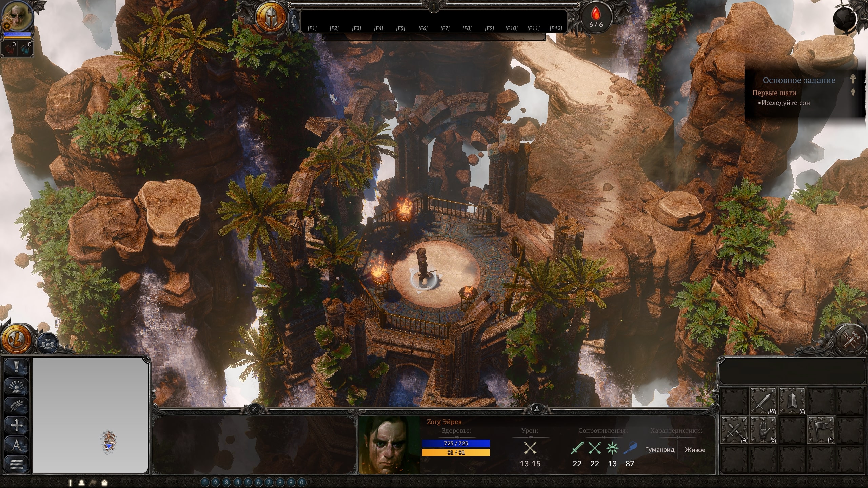The width and height of the screenshot is (868, 488).
Task: Click the gold plus badge on hero portrait
Action: pos(6,26)
